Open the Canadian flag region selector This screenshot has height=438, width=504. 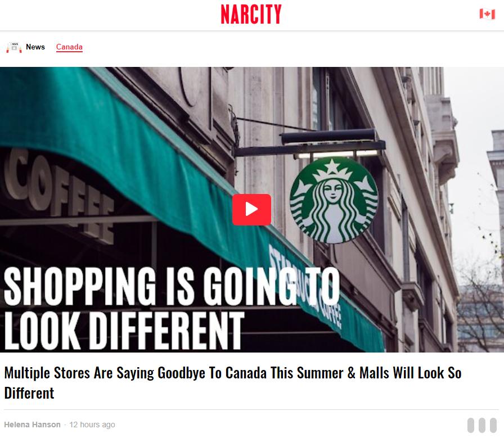tap(487, 14)
